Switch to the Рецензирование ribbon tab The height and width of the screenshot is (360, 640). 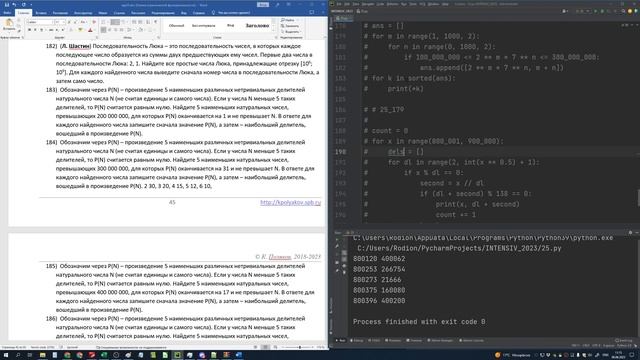163,13
